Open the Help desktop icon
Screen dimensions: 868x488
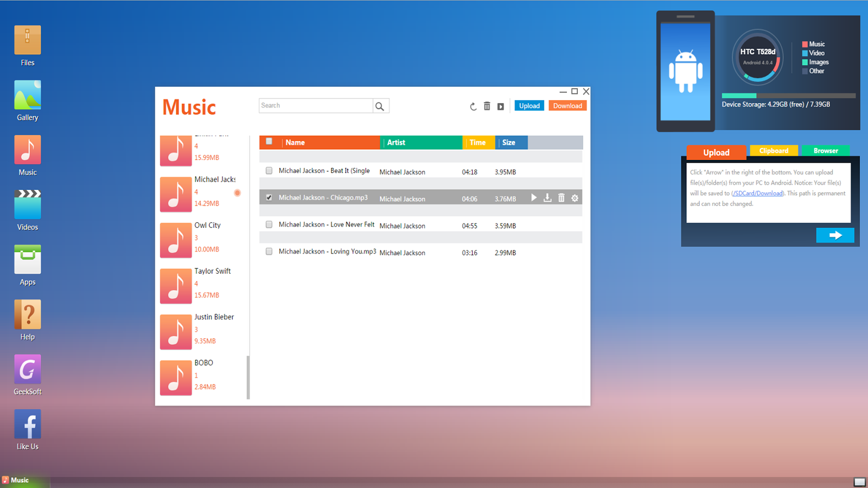tap(28, 314)
